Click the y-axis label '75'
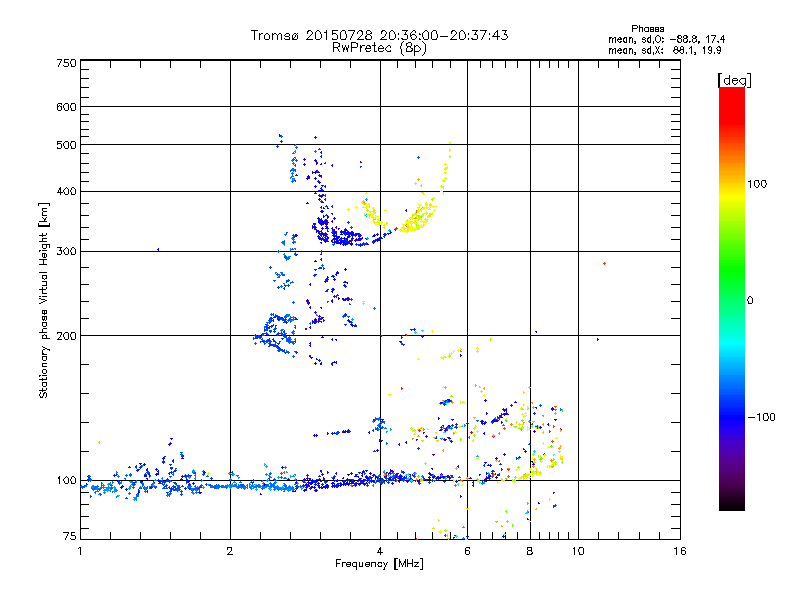The width and height of the screenshot is (800, 600). 69,536
